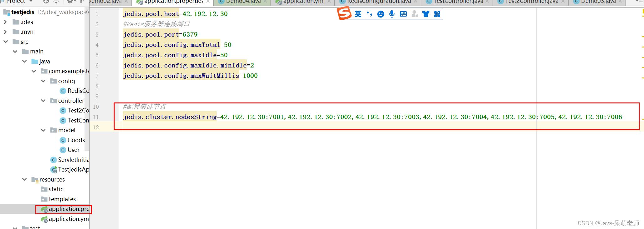Start Sogou voice input microphone
Screen dimensions: 644x229
392,14
